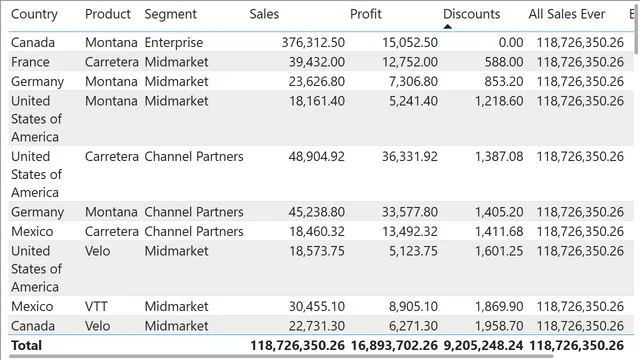This screenshot has height=360, width=640.
Task: Click the horizontal scrollbar at table bottom
Action: click(281, 356)
